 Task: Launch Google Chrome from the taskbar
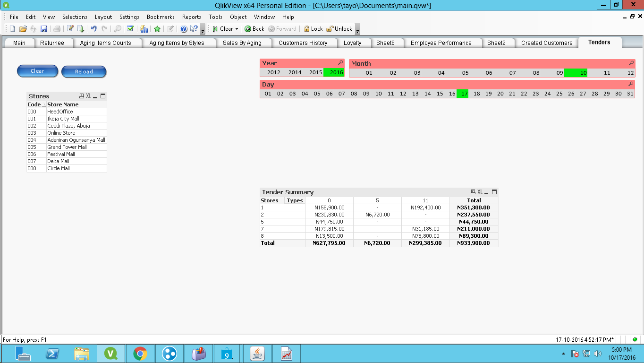coord(140,353)
